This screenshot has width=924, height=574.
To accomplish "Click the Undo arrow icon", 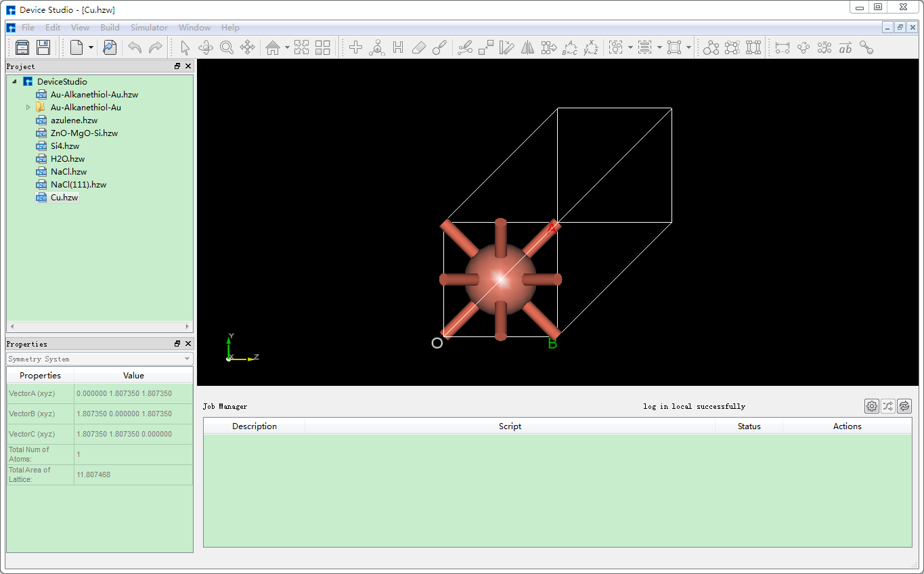I will 134,47.
